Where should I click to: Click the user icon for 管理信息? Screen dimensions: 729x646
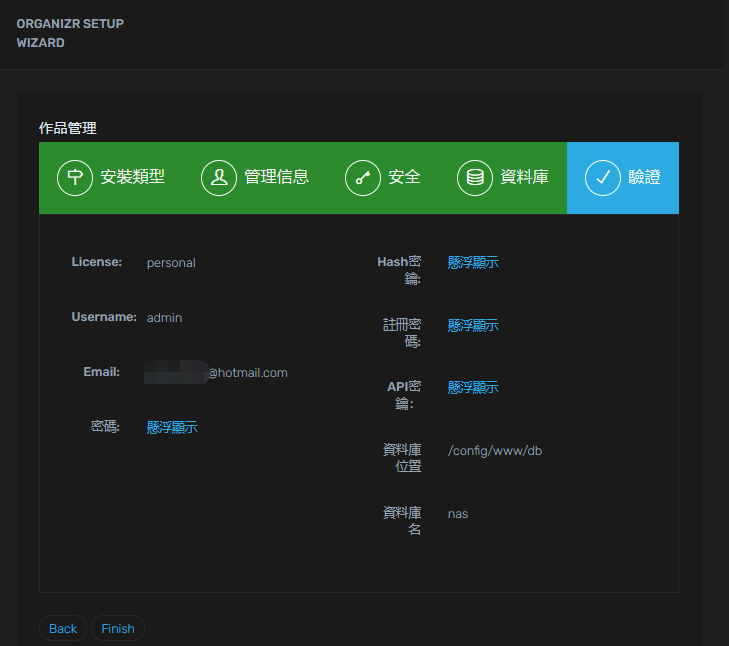pyautogui.click(x=219, y=178)
